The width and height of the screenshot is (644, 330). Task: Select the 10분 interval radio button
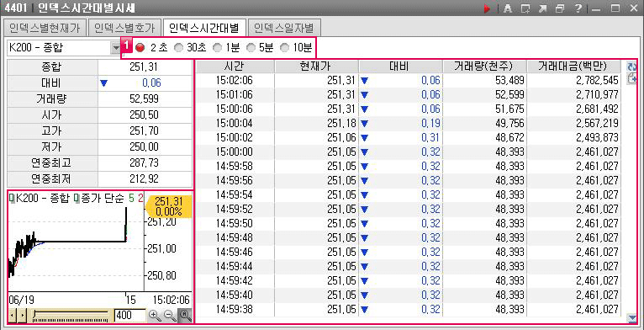[284, 48]
